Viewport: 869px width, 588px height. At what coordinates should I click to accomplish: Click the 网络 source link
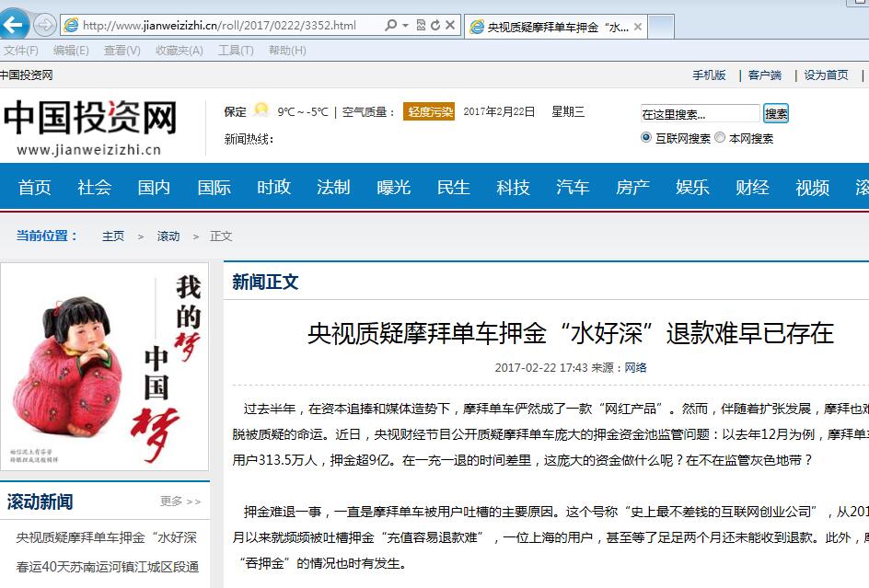click(x=636, y=367)
